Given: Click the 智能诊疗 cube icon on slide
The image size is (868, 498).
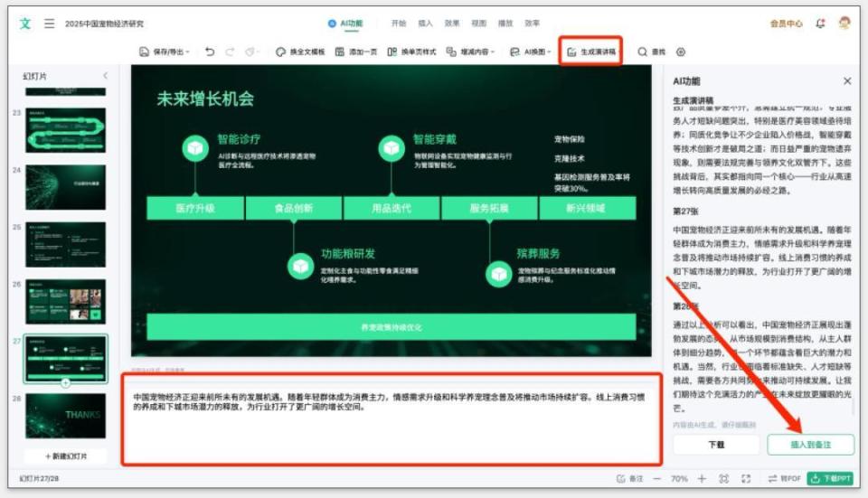Looking at the screenshot, I should tap(195, 148).
